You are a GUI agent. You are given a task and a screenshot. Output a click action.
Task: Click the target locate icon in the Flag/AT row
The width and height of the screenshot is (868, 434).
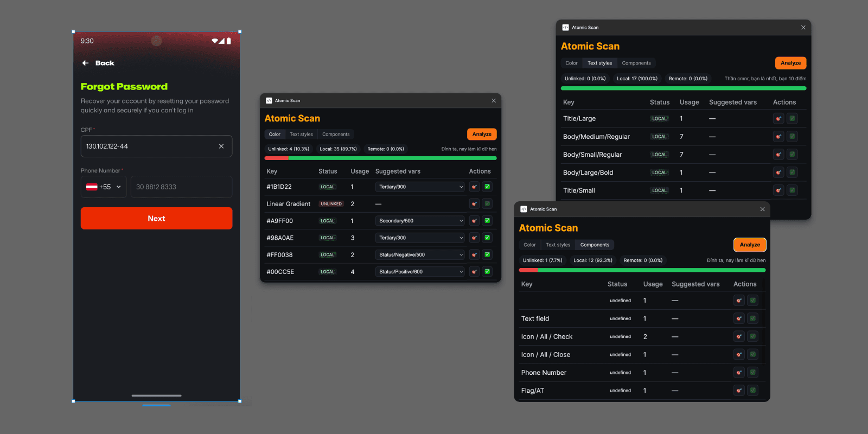(x=739, y=391)
